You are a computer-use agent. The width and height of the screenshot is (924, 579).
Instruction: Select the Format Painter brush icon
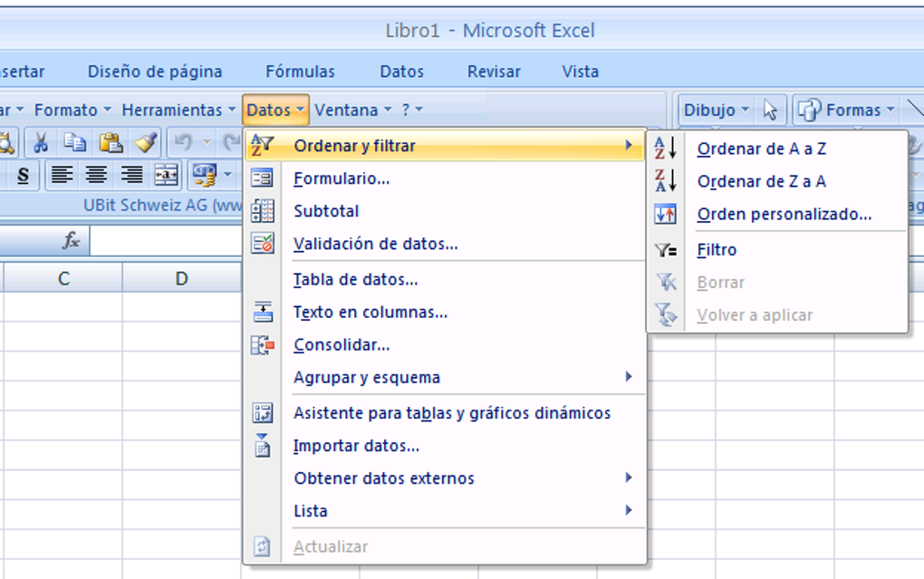click(x=145, y=142)
